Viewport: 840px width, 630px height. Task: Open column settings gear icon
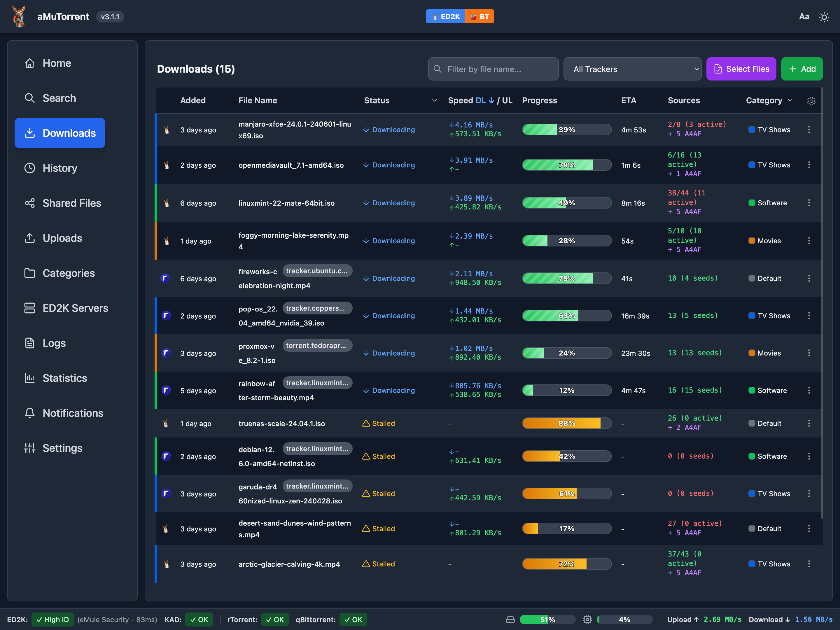click(811, 101)
